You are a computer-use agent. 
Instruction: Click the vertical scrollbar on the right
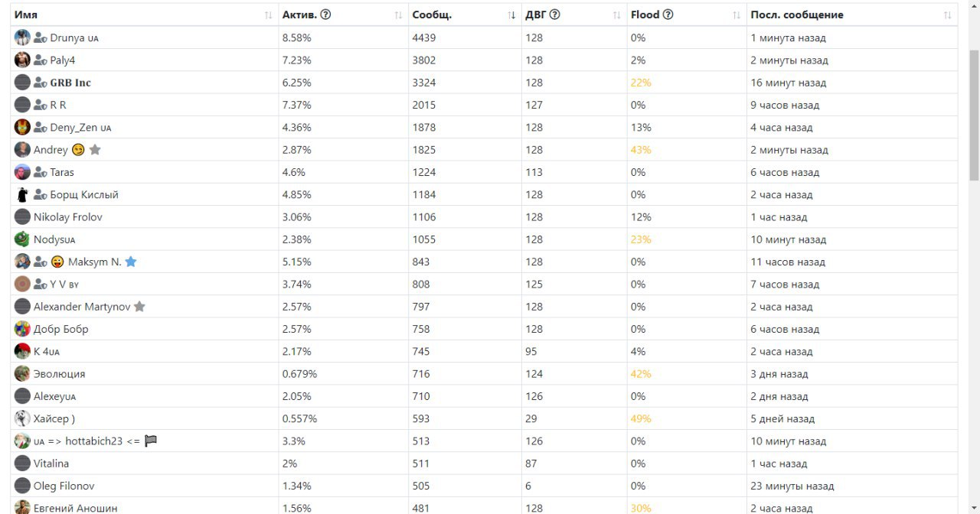[x=974, y=115]
